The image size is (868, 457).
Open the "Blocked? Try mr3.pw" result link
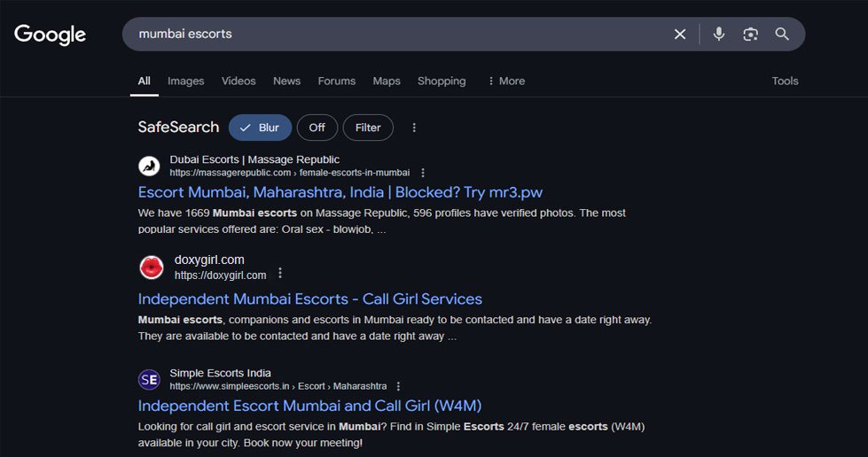[340, 192]
